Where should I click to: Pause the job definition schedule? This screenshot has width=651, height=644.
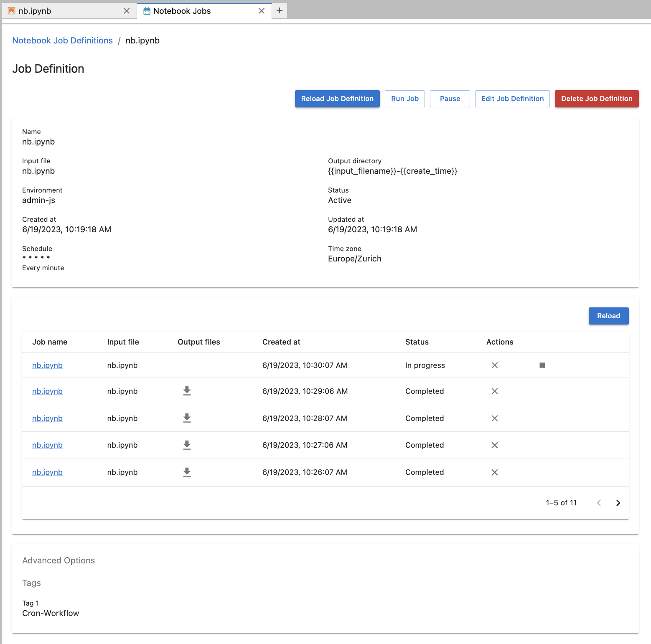tap(450, 99)
